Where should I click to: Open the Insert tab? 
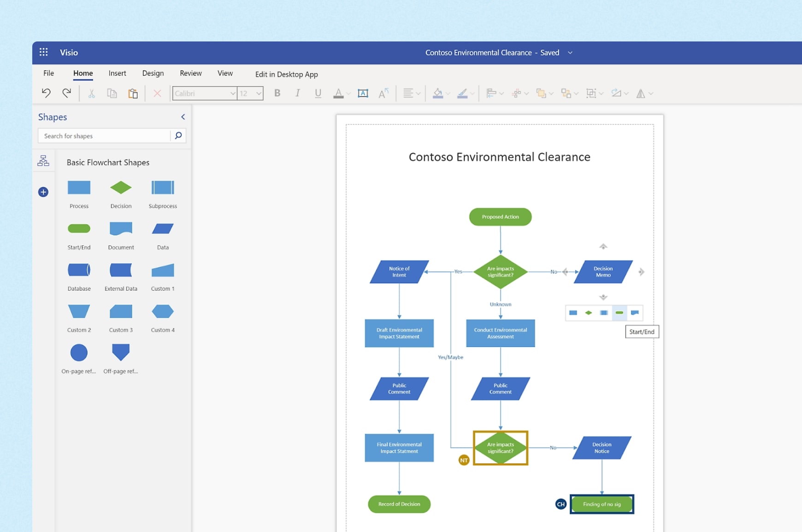117,73
